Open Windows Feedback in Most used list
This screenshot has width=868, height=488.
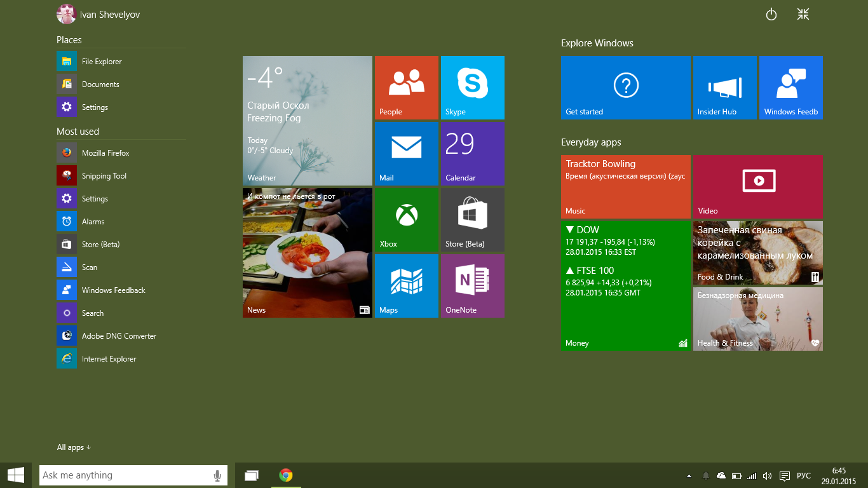coord(121,290)
